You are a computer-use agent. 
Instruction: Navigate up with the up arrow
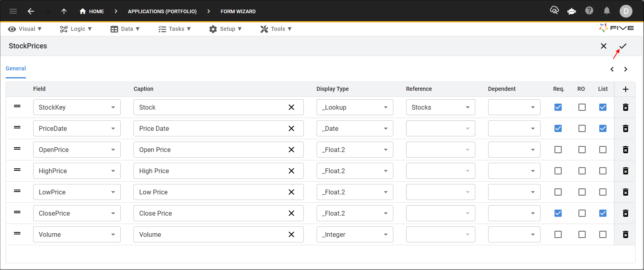click(64, 11)
